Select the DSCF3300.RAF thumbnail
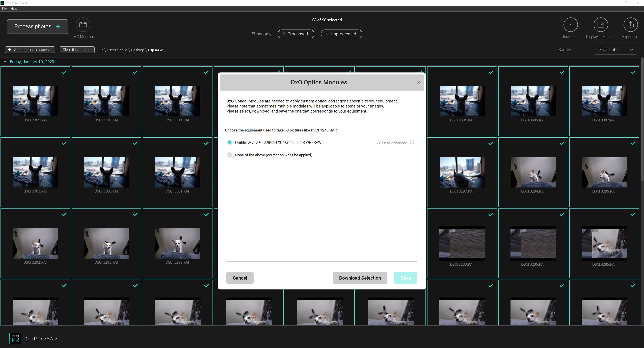 (106, 172)
